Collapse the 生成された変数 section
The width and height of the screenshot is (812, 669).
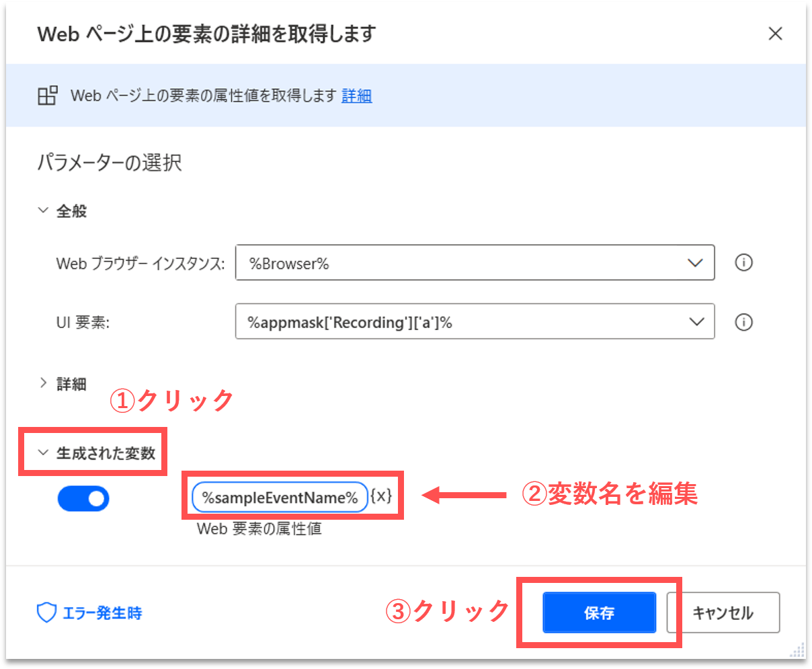click(x=44, y=453)
